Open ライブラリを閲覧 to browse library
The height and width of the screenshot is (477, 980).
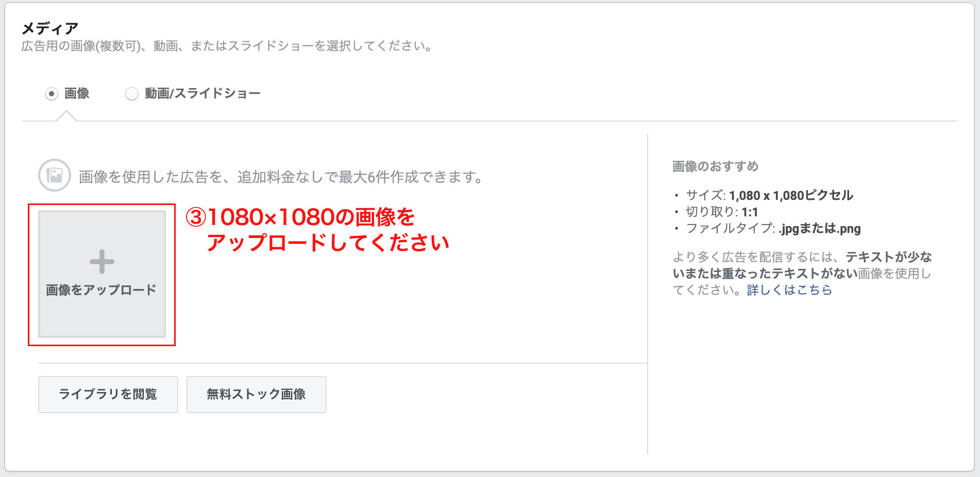[x=108, y=394]
